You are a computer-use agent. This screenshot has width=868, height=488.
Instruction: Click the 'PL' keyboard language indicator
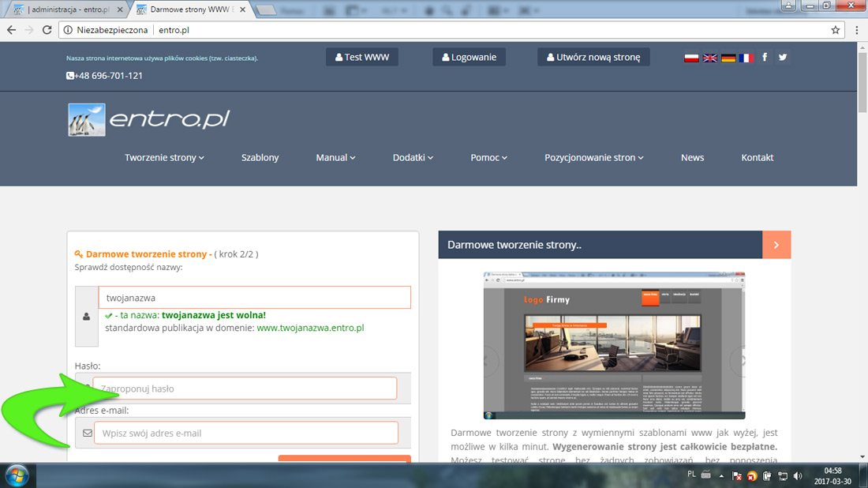click(691, 474)
